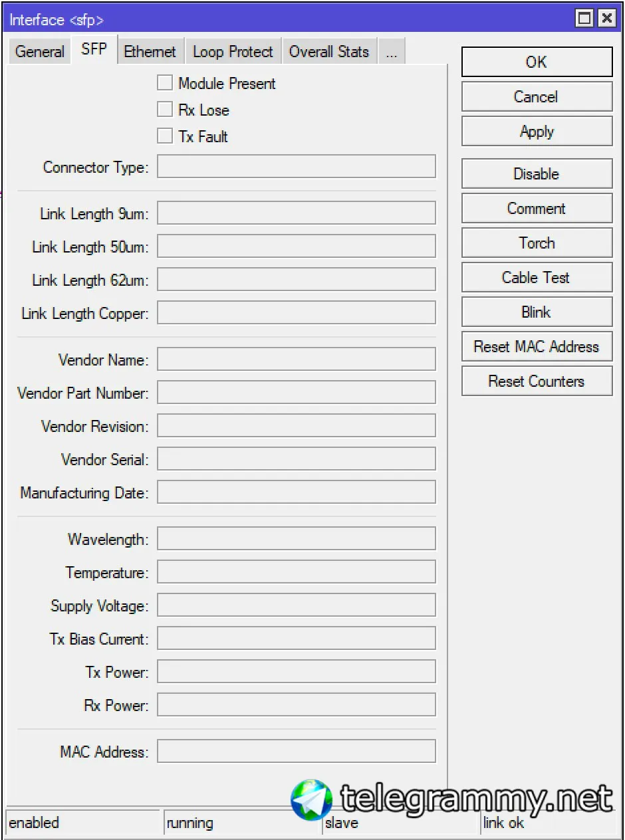Click the Link Length 50um field
Image resolution: width=625 pixels, height=840 pixels.
(x=297, y=247)
